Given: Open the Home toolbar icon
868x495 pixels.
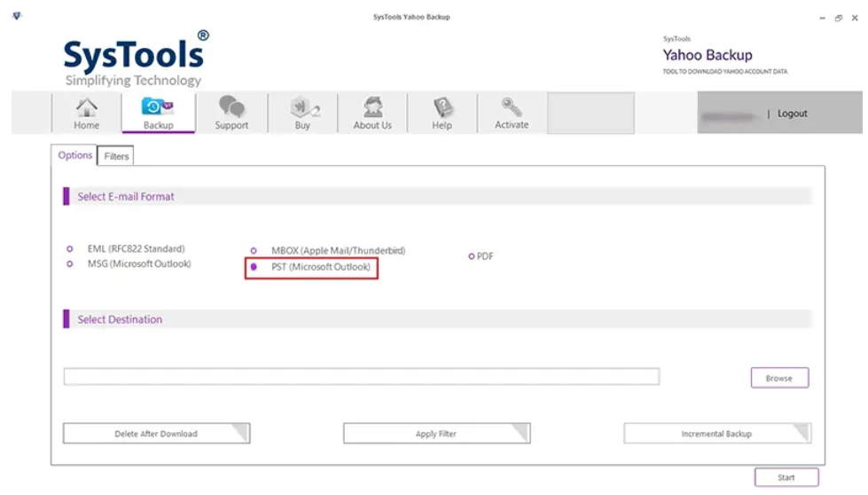Looking at the screenshot, I should tap(86, 113).
